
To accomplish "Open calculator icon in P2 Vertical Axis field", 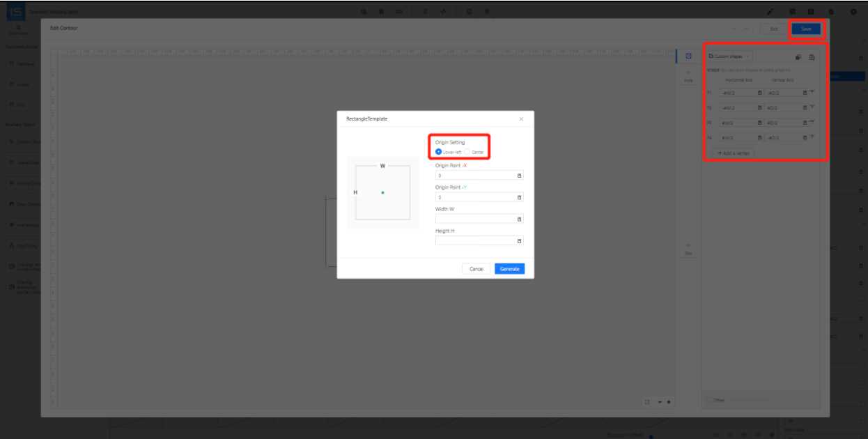I will [x=805, y=108].
